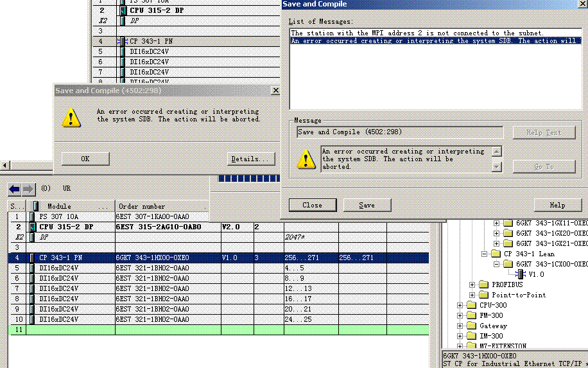Collapse the 6GK7 343-1CX00-0XE0 node
Viewport: 588px width, 368px height.
click(x=496, y=264)
